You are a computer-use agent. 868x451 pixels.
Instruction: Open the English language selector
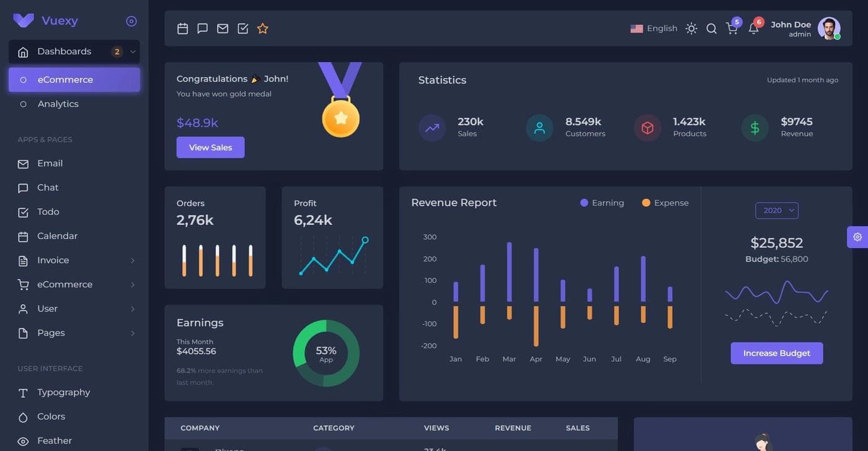point(654,28)
